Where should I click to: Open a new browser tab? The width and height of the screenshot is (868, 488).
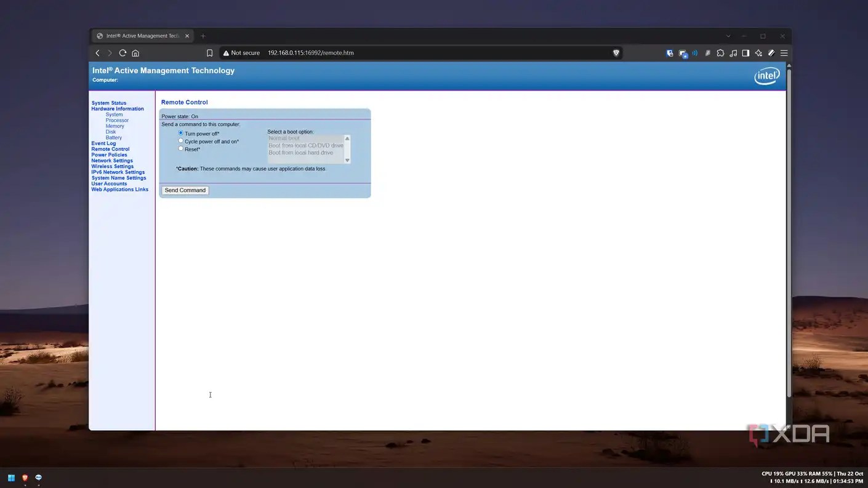click(203, 36)
